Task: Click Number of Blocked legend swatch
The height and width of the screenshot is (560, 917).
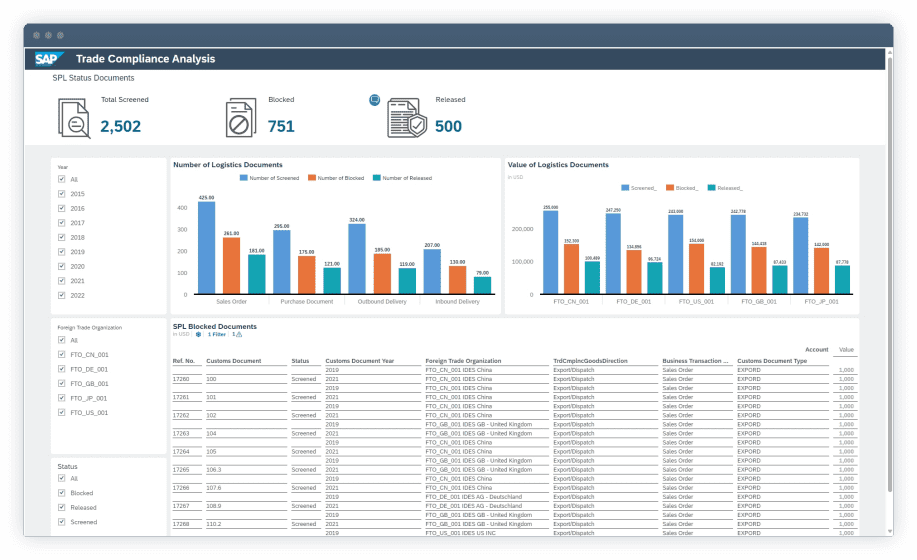Action: [x=312, y=178]
